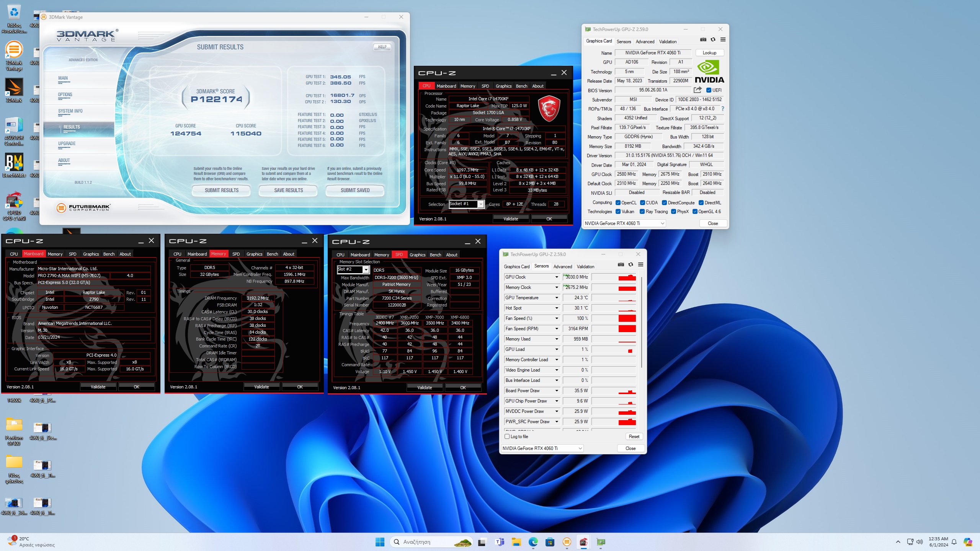Open CPUID CPU-Z MSI desktop shortcut

point(14,206)
